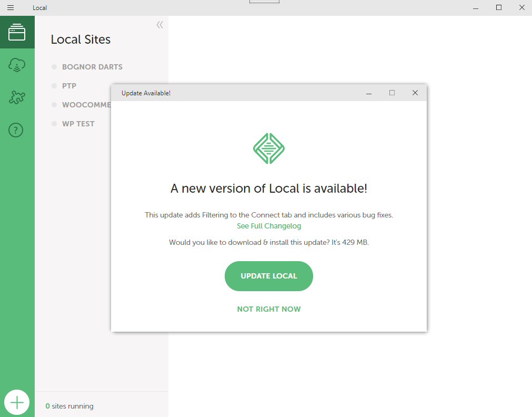Click the UPDATE LOCAL button
The image size is (532, 417).
269,276
